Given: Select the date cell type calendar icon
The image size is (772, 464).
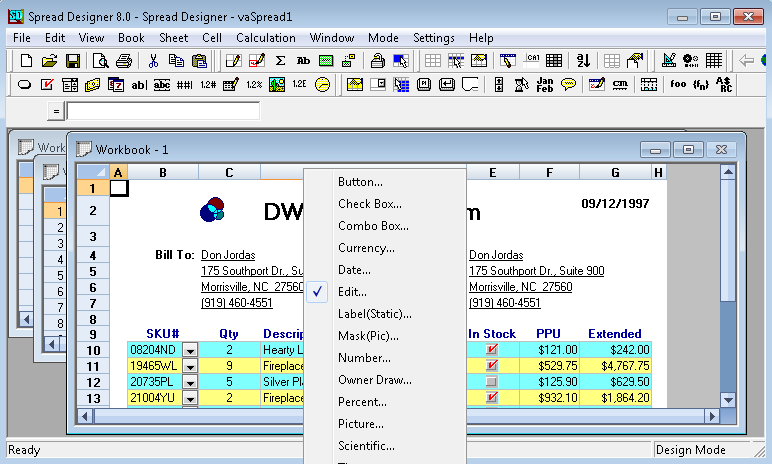Looking at the screenshot, I should pyautogui.click(x=116, y=85).
